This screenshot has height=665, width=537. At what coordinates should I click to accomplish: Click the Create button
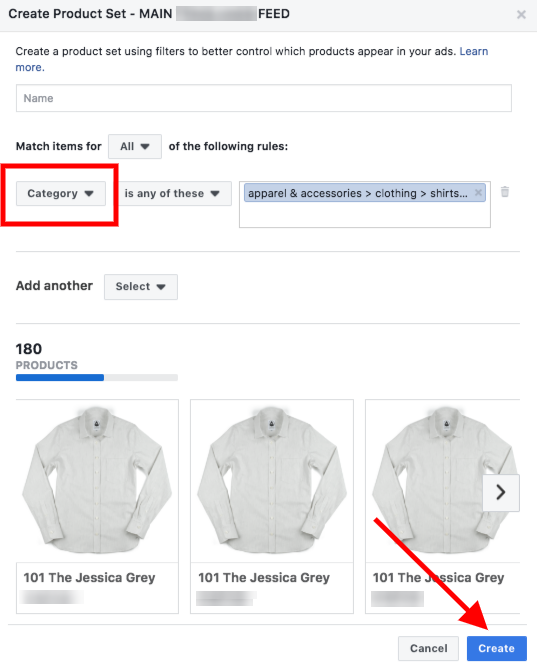coord(497,648)
